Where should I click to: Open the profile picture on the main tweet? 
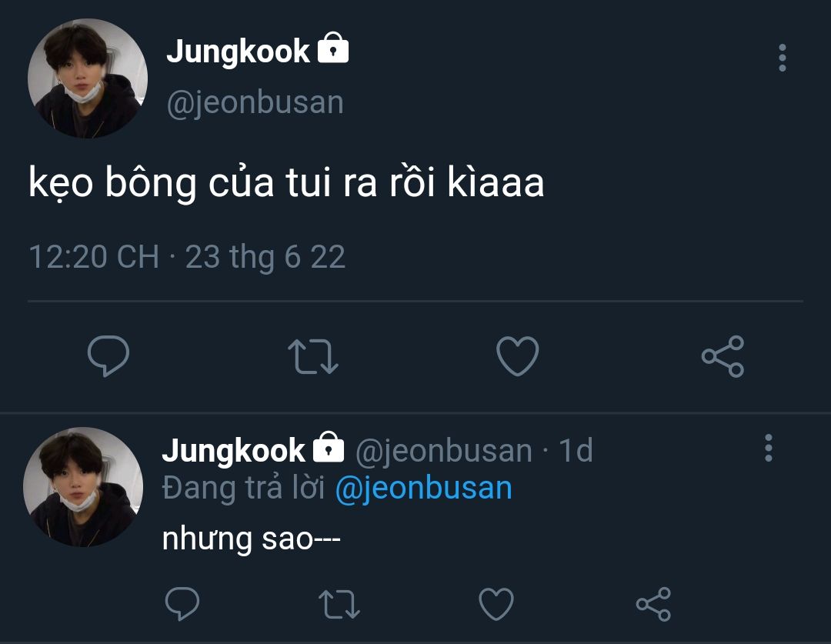(87, 79)
